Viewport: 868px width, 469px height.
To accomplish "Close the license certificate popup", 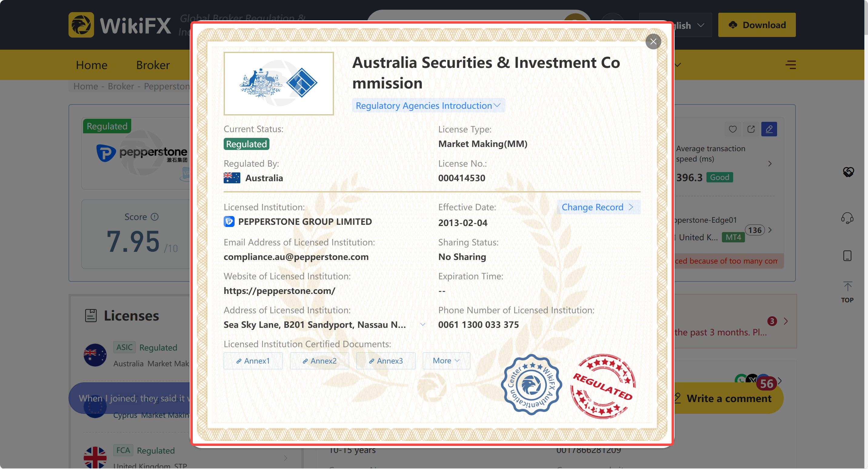I will 653,42.
